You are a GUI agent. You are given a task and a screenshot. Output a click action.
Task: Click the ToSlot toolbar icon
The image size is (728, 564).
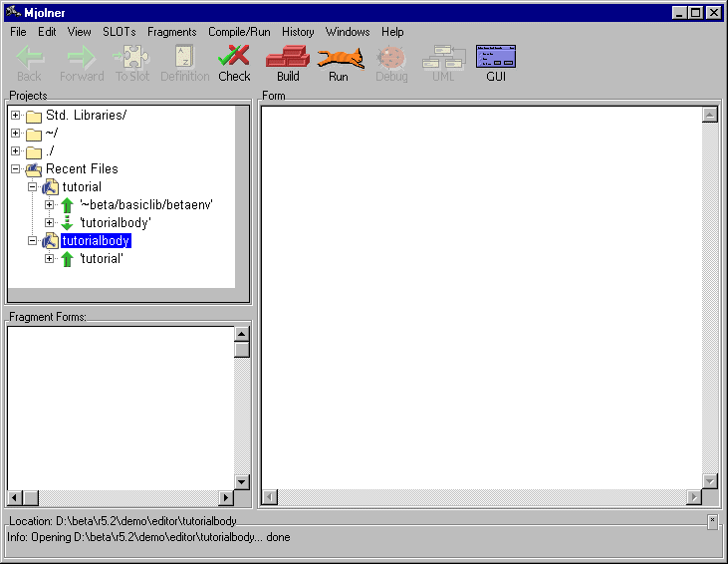131,58
